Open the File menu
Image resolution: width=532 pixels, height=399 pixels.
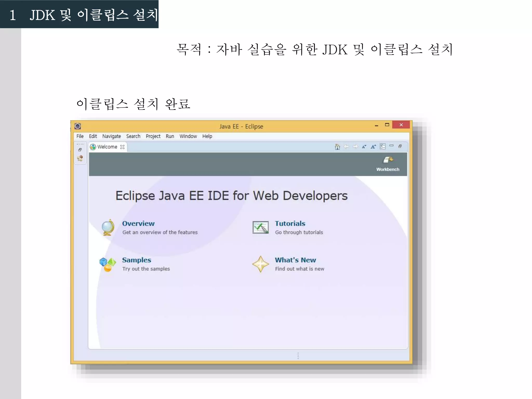(x=80, y=136)
